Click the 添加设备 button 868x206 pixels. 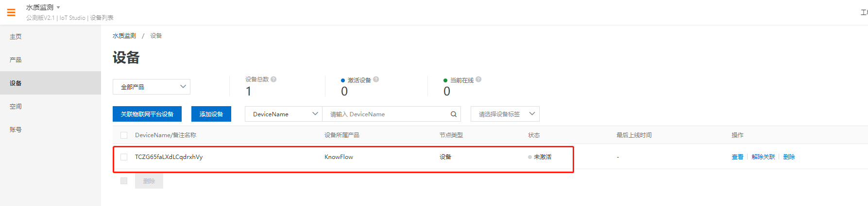click(211, 114)
